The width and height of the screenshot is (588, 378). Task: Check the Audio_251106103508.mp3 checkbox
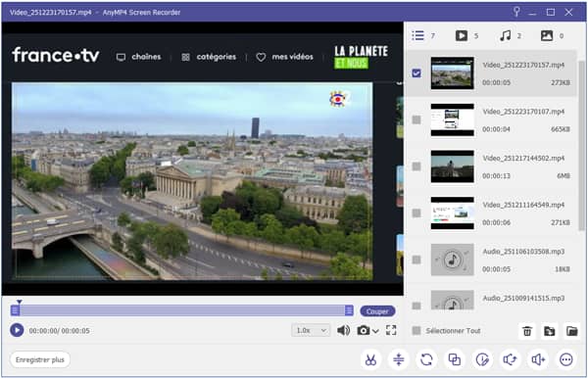click(416, 260)
